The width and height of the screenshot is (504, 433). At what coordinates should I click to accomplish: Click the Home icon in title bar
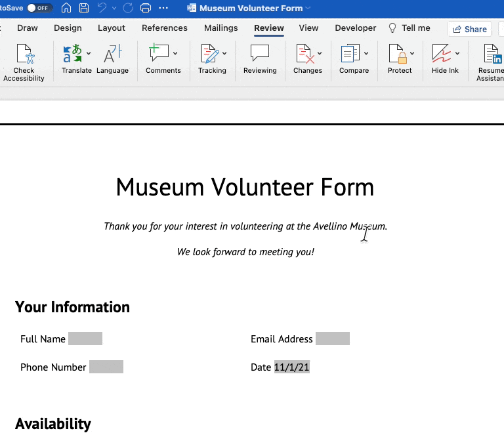click(x=66, y=9)
